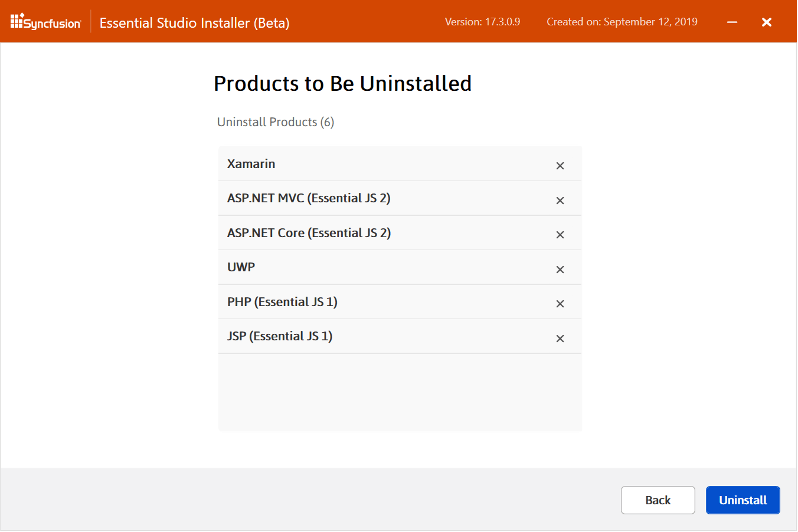
Task: Click the Version 17.3.0.9 text
Action: pos(482,22)
